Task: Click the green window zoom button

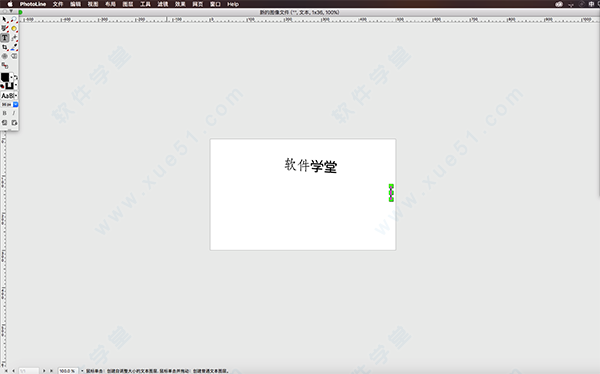Action: [20, 12]
